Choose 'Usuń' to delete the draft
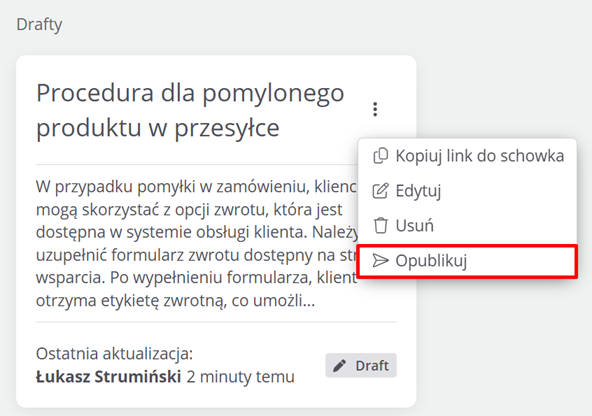The height and width of the screenshot is (416, 592). tap(467, 226)
